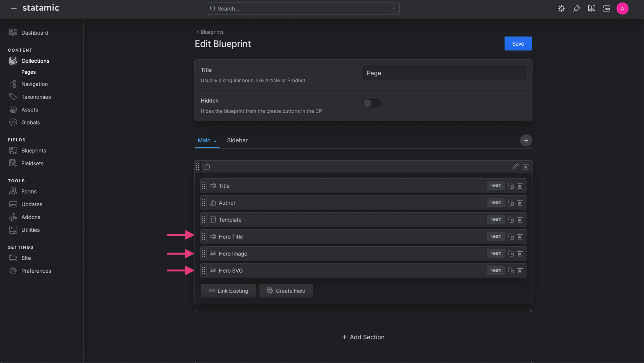Select the Main tab
The image size is (644, 363).
(x=204, y=140)
